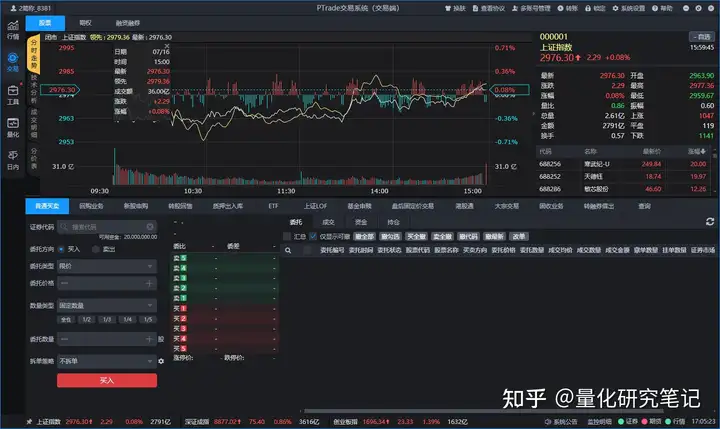Screen dimensions: 720x429
Task: Toggle the 汇总 checkbox
Action: pos(287,236)
